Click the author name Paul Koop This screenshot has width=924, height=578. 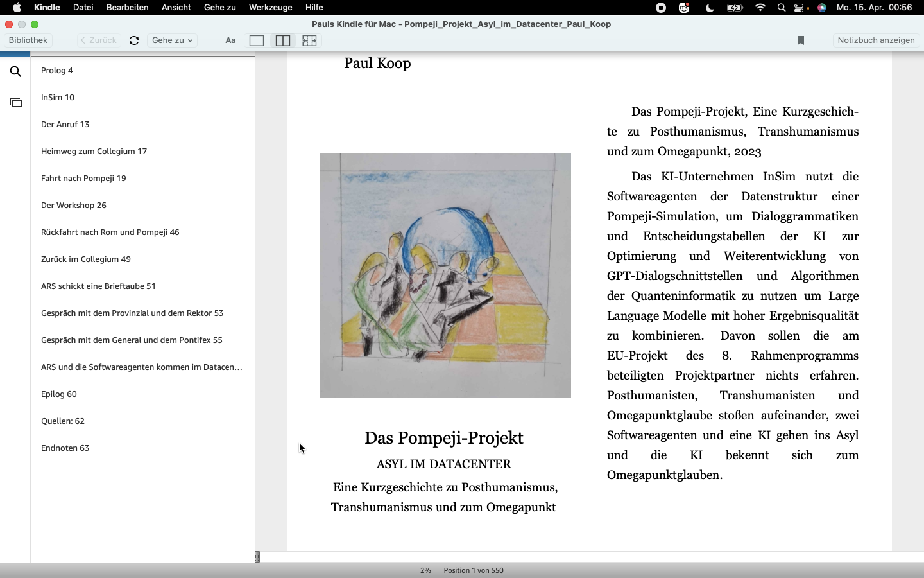coord(377,63)
